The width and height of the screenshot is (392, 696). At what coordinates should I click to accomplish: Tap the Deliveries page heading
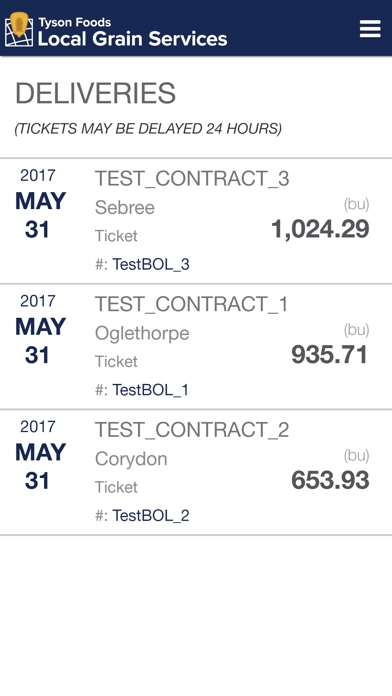[95, 93]
